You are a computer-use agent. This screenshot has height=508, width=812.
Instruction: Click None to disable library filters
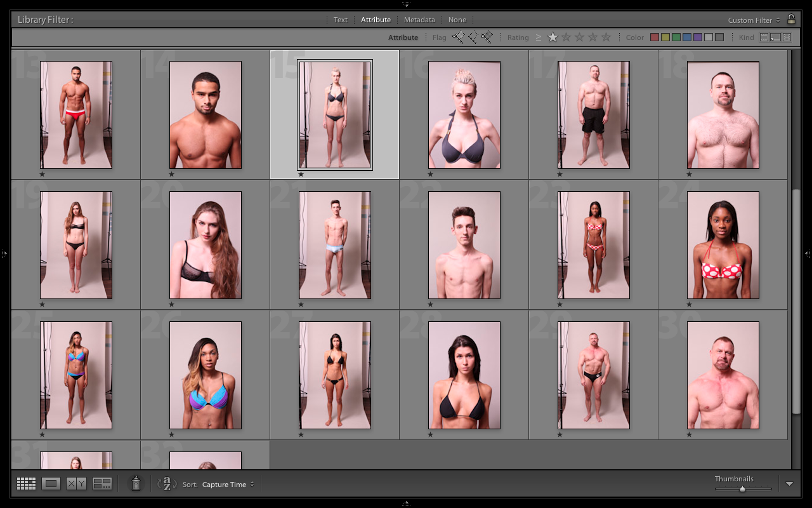click(457, 20)
